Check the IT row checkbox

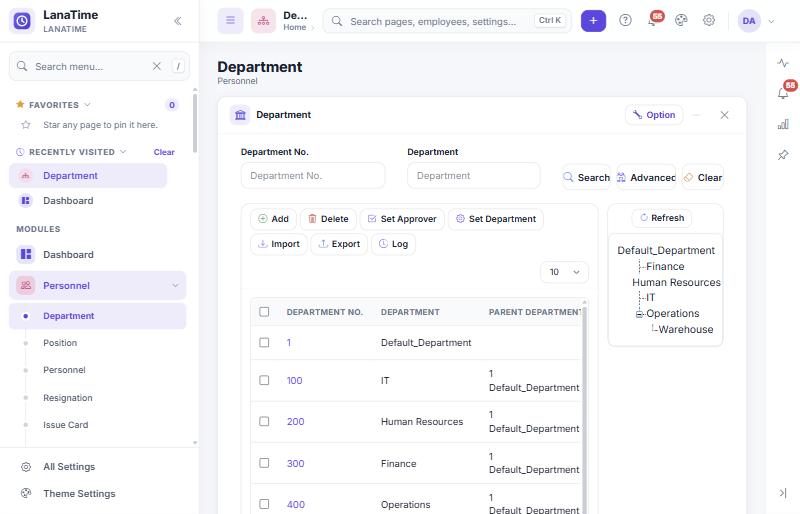pyautogui.click(x=264, y=380)
